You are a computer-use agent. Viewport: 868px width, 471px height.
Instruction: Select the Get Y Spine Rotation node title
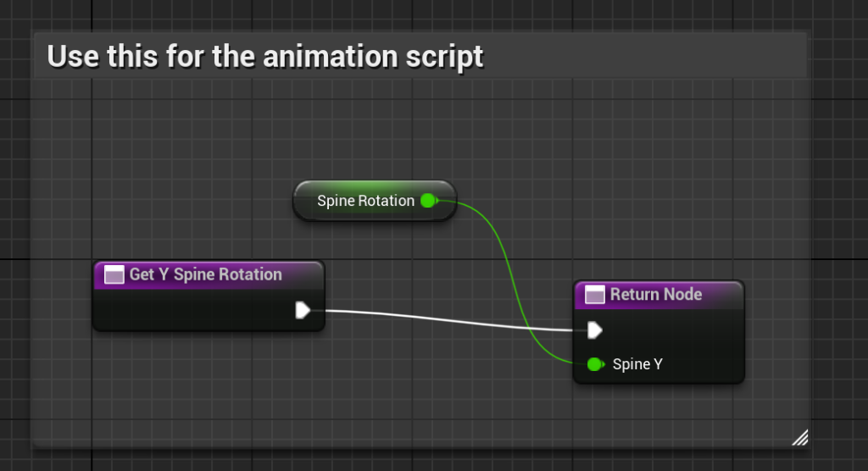coord(205,274)
